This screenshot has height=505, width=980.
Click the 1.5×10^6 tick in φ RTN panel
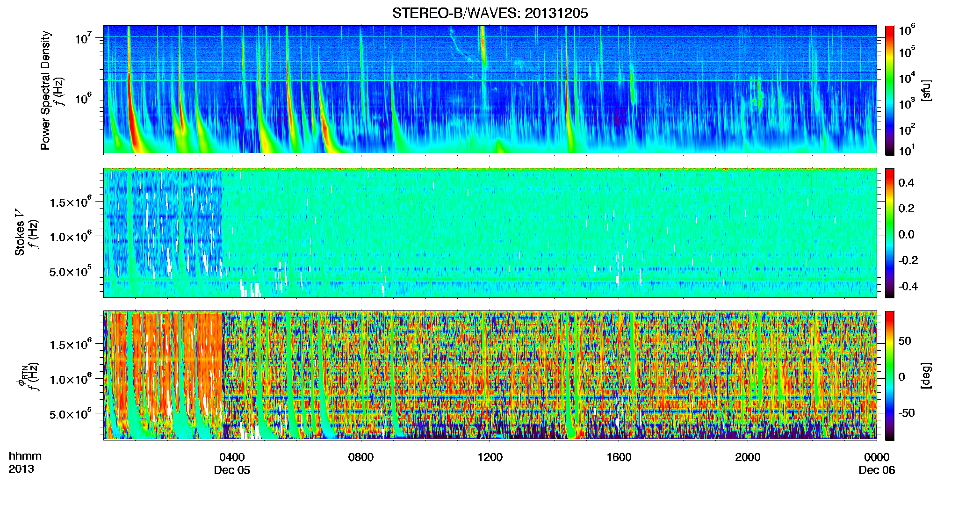71,344
